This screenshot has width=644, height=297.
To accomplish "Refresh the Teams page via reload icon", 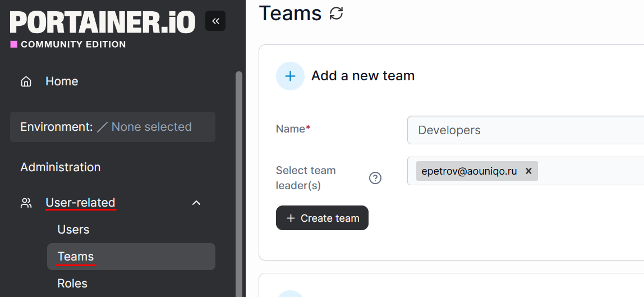I will [x=337, y=13].
